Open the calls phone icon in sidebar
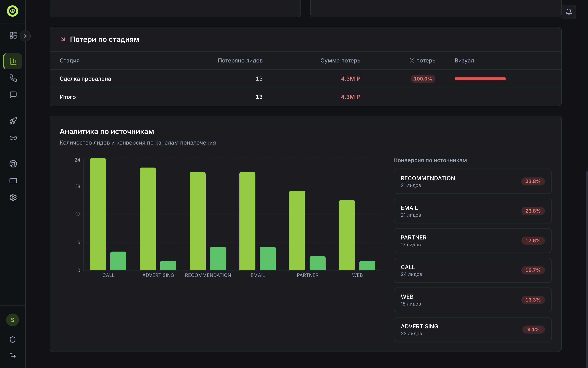Viewport: 588px width, 368px height. (13, 78)
